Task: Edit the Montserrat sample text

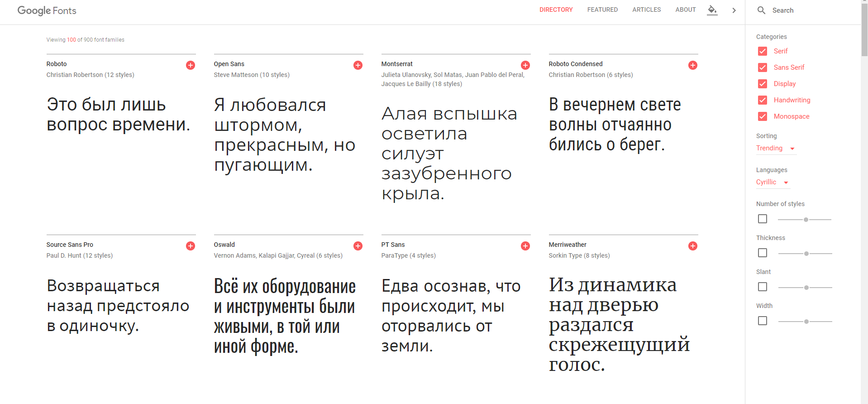Action: 449,154
